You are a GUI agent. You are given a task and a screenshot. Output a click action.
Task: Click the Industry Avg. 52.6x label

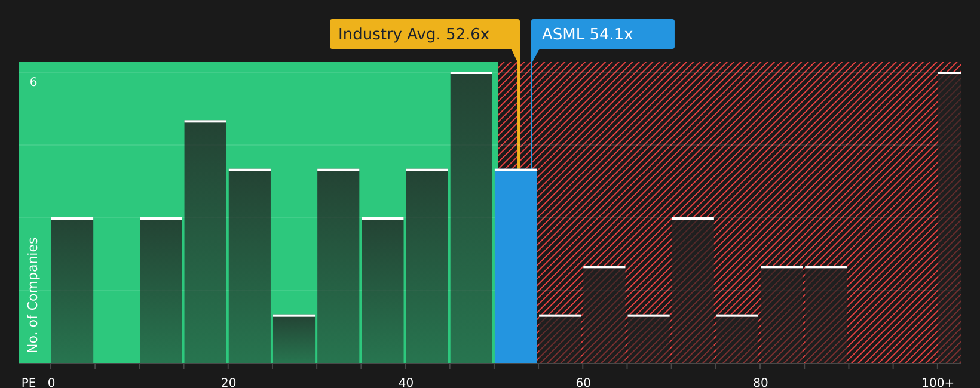coord(425,34)
